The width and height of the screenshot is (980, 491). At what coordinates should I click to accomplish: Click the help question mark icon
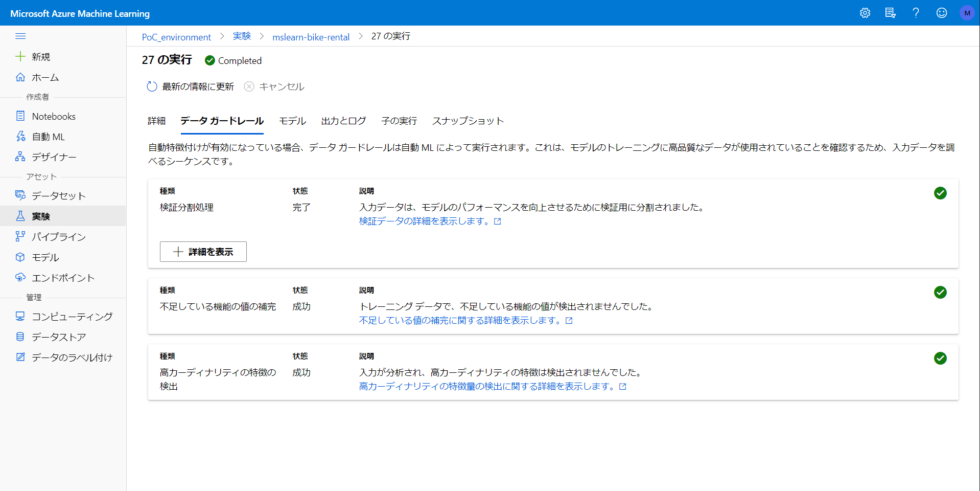(x=916, y=13)
